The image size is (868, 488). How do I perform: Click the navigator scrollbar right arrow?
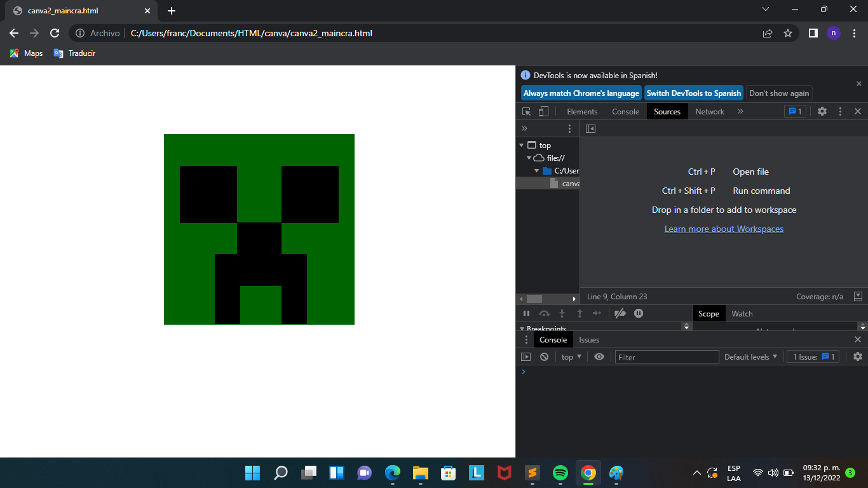point(574,299)
